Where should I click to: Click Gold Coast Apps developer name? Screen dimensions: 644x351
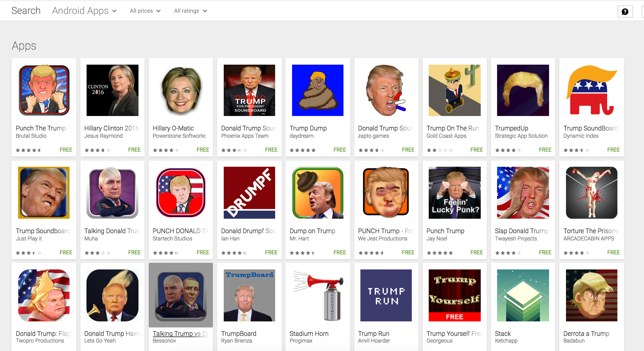[x=447, y=136]
